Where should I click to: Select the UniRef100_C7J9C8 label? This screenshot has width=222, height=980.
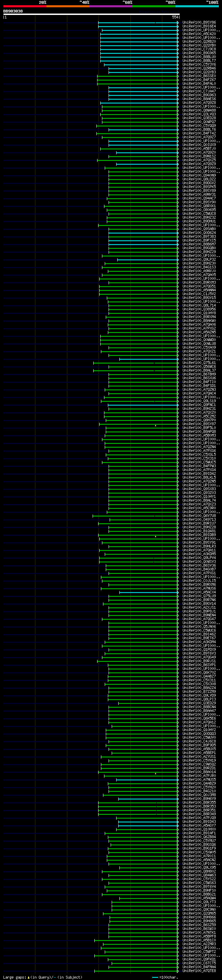point(199,49)
